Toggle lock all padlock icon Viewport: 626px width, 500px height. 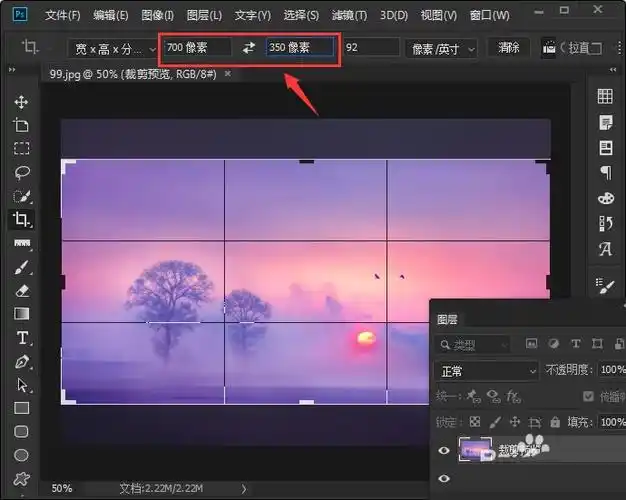click(555, 422)
